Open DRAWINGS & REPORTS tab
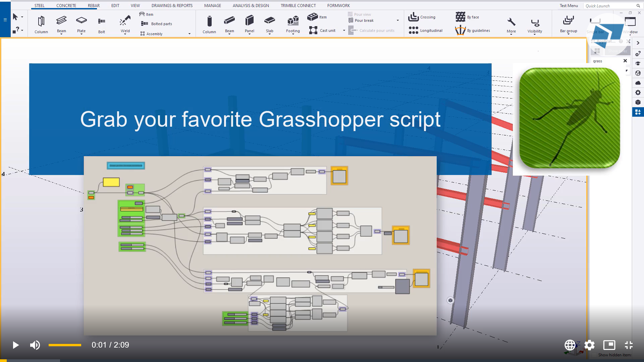 coord(172,6)
